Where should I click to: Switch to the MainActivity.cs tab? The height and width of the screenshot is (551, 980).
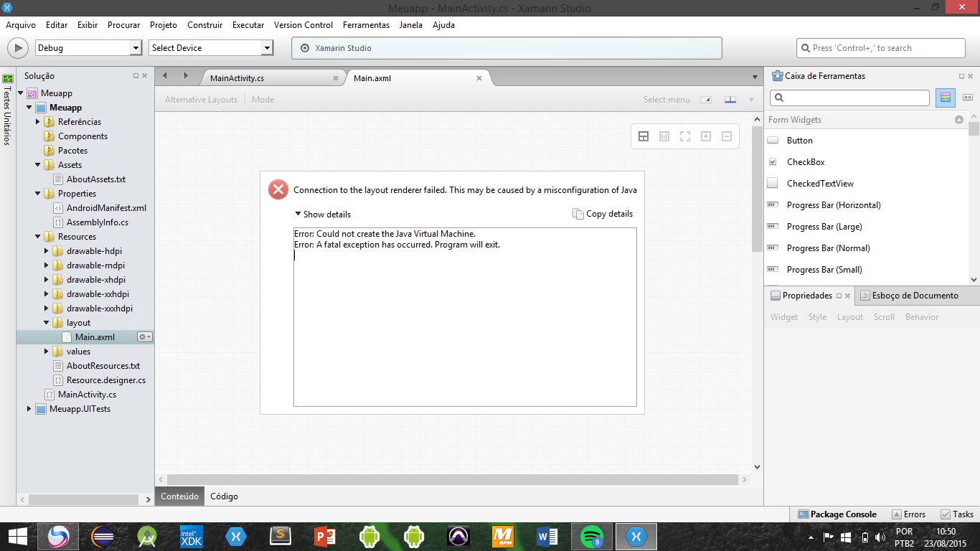[237, 78]
